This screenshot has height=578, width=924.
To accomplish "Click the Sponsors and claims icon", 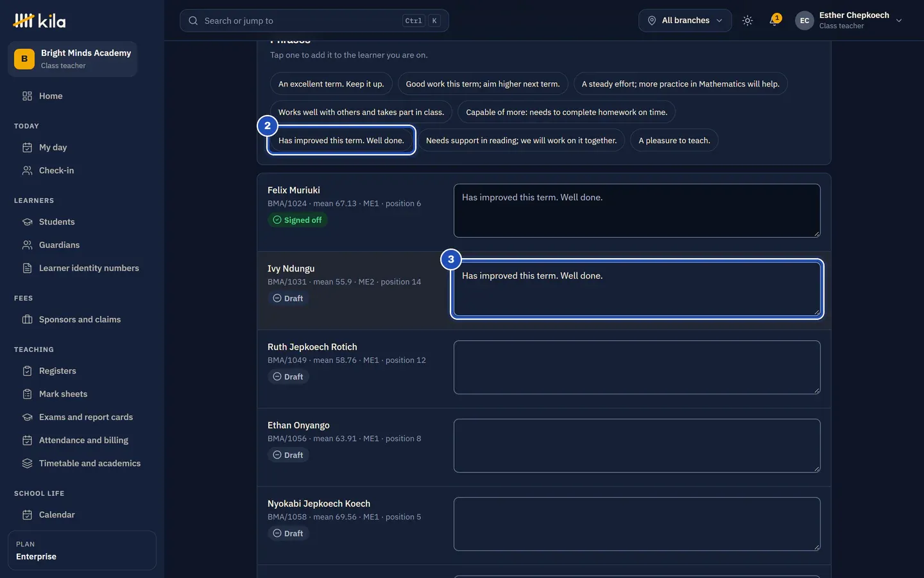I will pos(27,320).
